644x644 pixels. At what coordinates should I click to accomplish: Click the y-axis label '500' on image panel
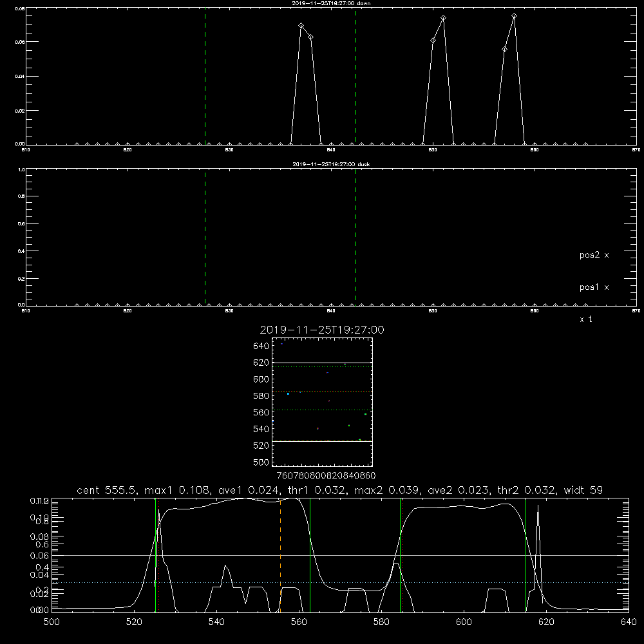(x=261, y=462)
